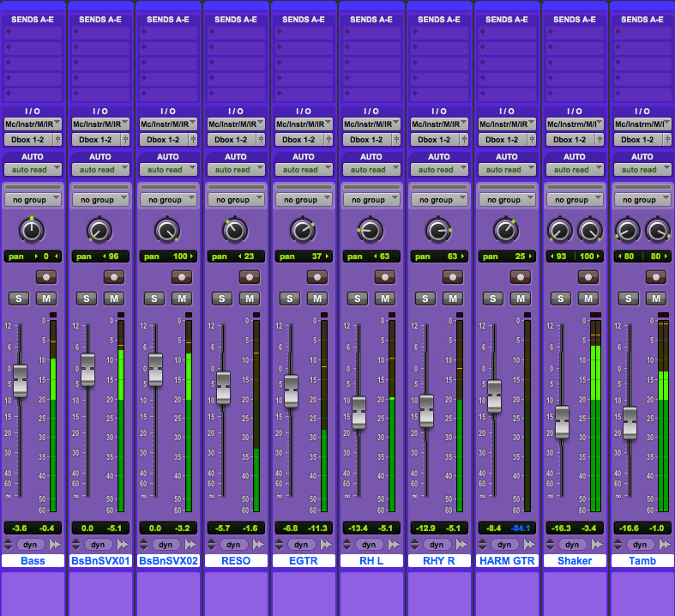The width and height of the screenshot is (675, 616).
Task: Click I/O header on Bass track
Action: click(33, 111)
